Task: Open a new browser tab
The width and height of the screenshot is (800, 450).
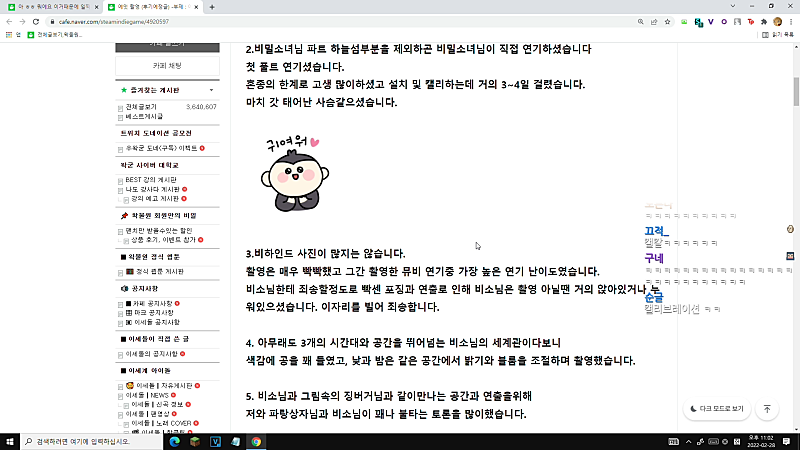Action: click(212, 7)
